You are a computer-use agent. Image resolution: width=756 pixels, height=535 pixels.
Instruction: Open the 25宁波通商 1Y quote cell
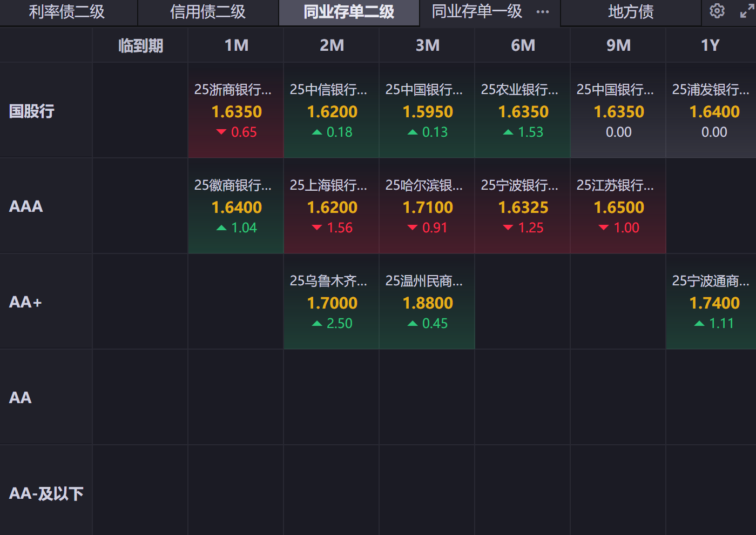click(711, 302)
